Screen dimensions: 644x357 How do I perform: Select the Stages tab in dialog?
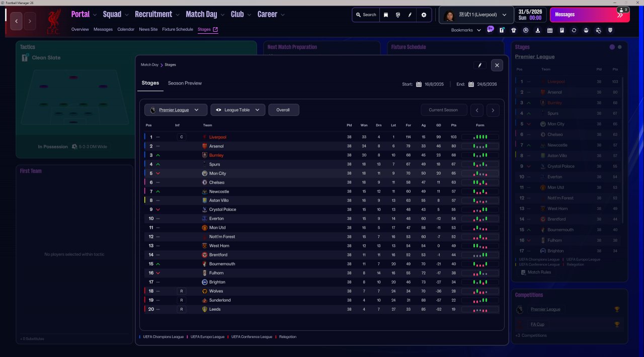click(150, 83)
